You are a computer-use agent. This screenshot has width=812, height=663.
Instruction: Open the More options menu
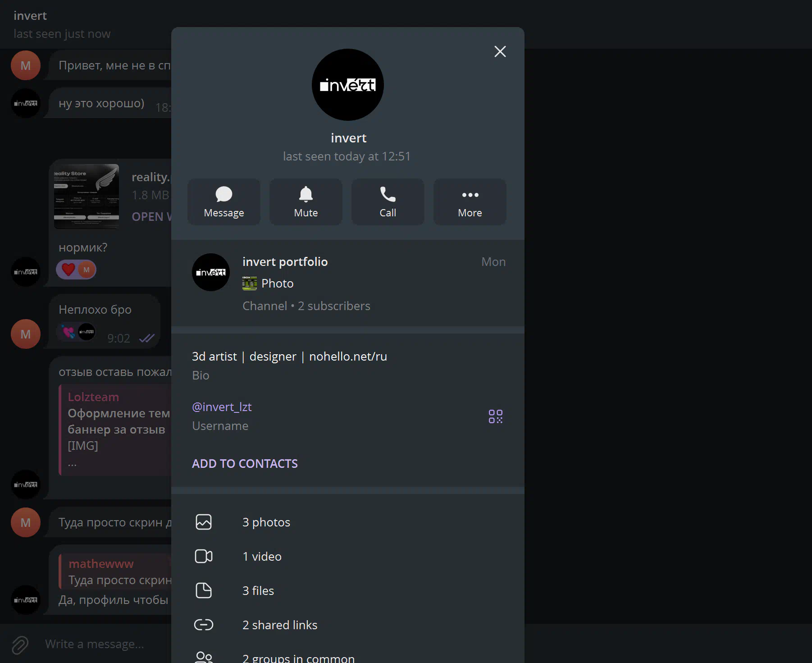[470, 202]
